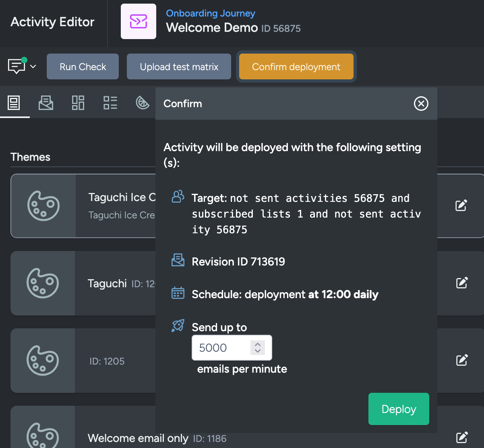Viewport: 484px width, 448px height.
Task: Switch to the email envelope tab icon
Action: pos(46,103)
